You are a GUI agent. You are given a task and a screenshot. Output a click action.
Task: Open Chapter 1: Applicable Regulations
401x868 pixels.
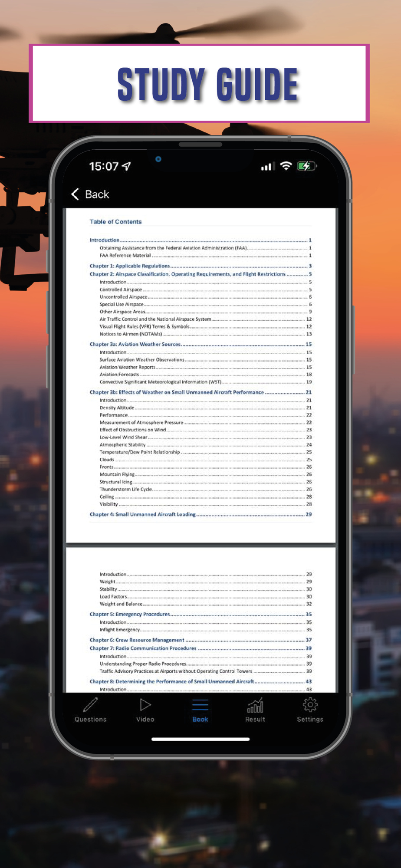pos(200,266)
